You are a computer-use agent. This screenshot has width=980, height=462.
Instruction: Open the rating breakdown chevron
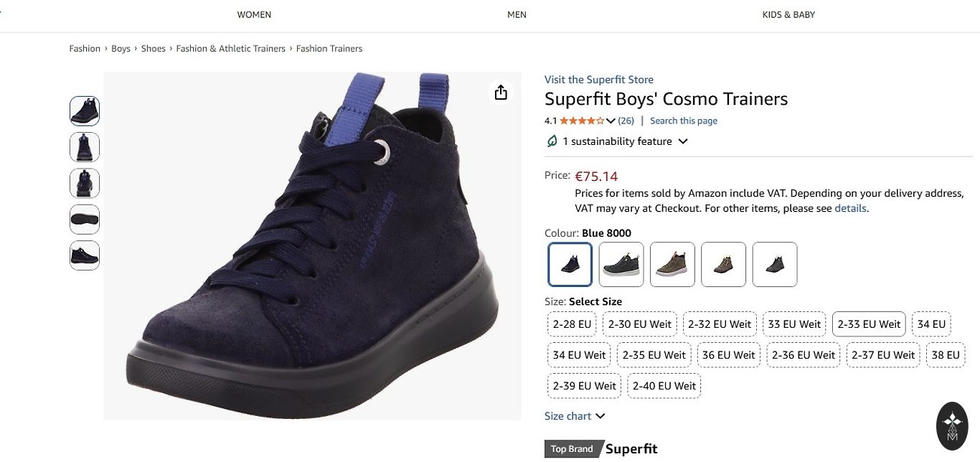tap(611, 121)
